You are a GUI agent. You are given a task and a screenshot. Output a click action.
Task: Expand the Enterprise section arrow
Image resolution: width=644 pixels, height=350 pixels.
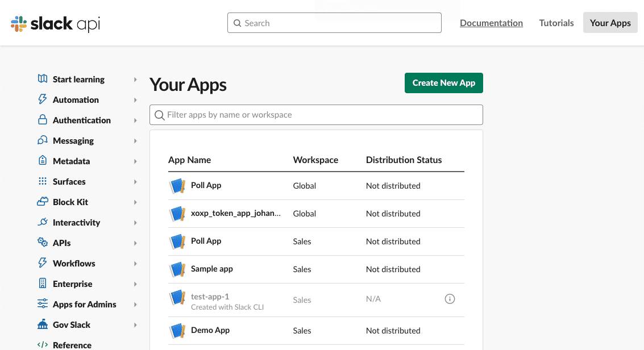(135, 284)
